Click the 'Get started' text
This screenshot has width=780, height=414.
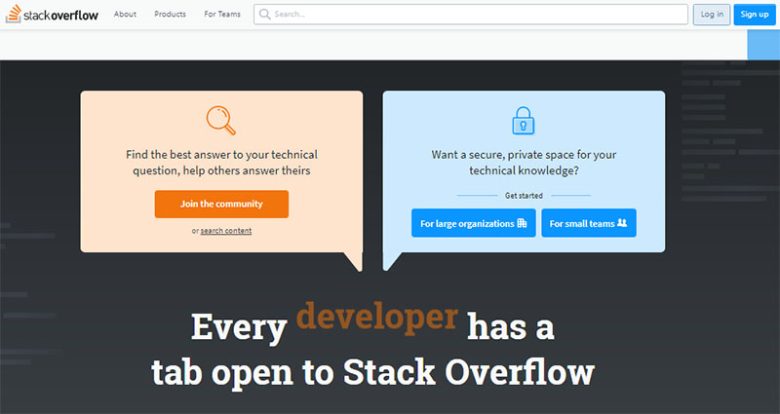(x=524, y=196)
